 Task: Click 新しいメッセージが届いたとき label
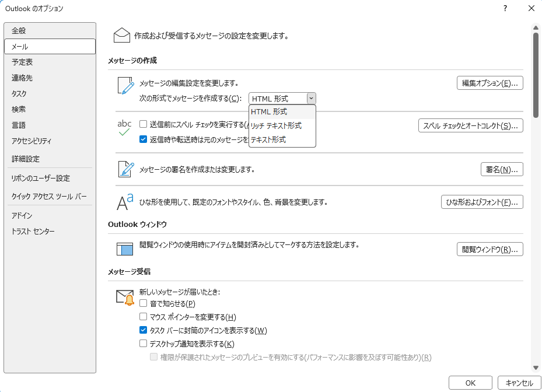179,292
